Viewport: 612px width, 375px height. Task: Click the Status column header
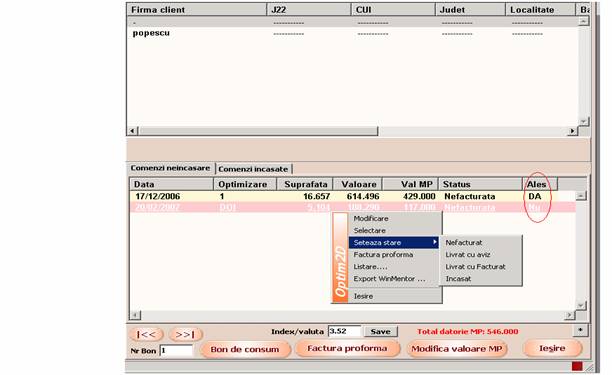click(480, 184)
